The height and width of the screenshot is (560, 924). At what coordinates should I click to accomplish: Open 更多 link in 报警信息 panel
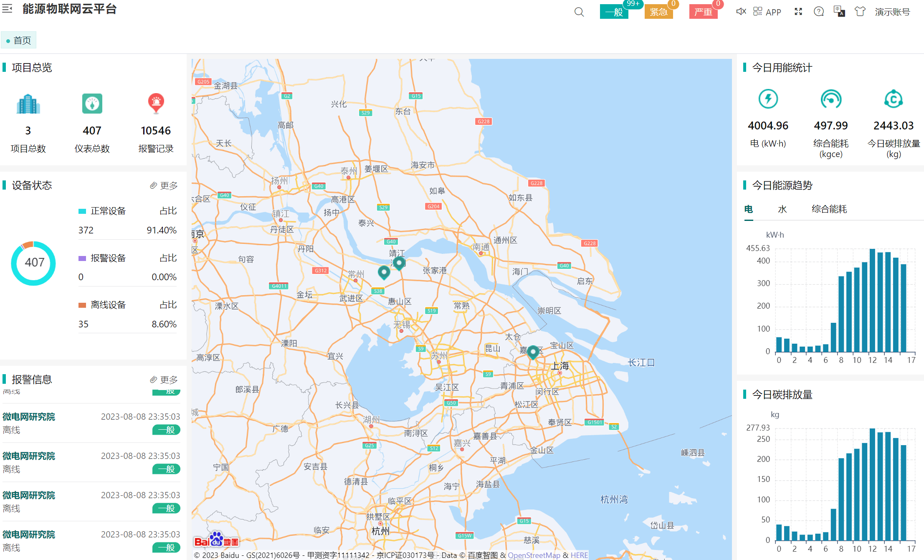click(x=164, y=380)
